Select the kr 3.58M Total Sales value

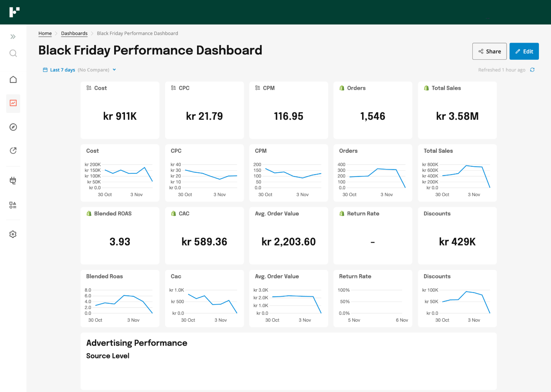click(457, 116)
